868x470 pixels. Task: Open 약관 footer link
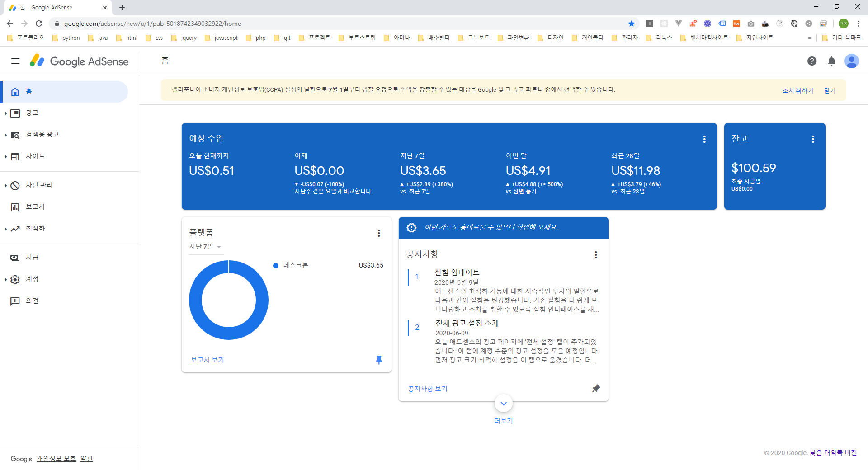86,459
